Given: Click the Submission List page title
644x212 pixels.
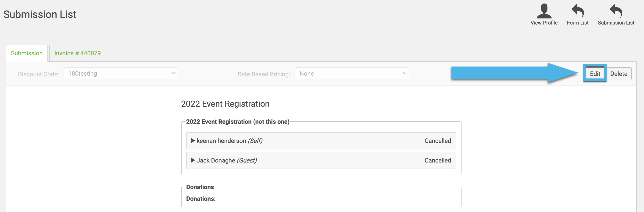Looking at the screenshot, I should tap(40, 14).
